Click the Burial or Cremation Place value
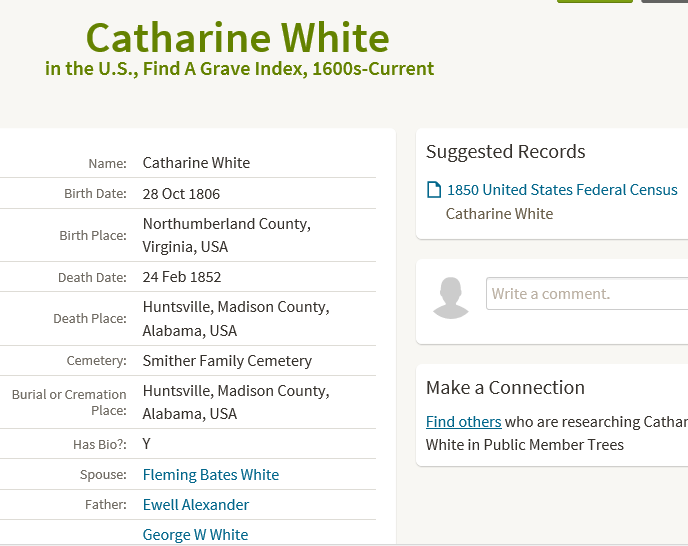The image size is (688, 546). 236,402
